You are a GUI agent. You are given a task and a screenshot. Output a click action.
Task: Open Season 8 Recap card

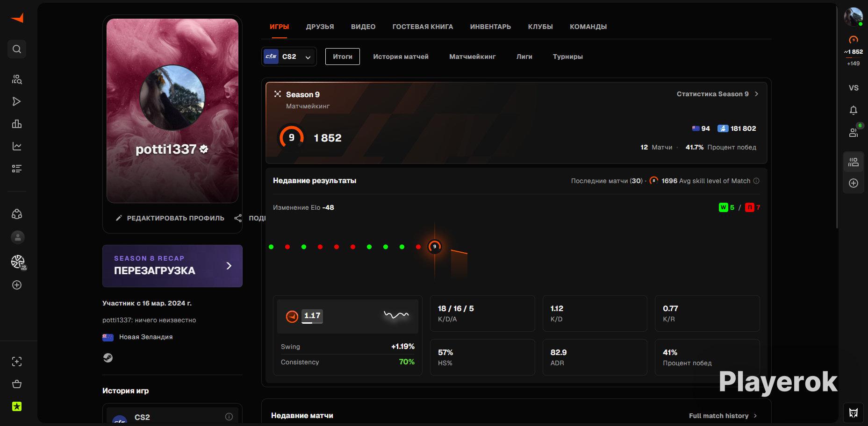tap(172, 266)
